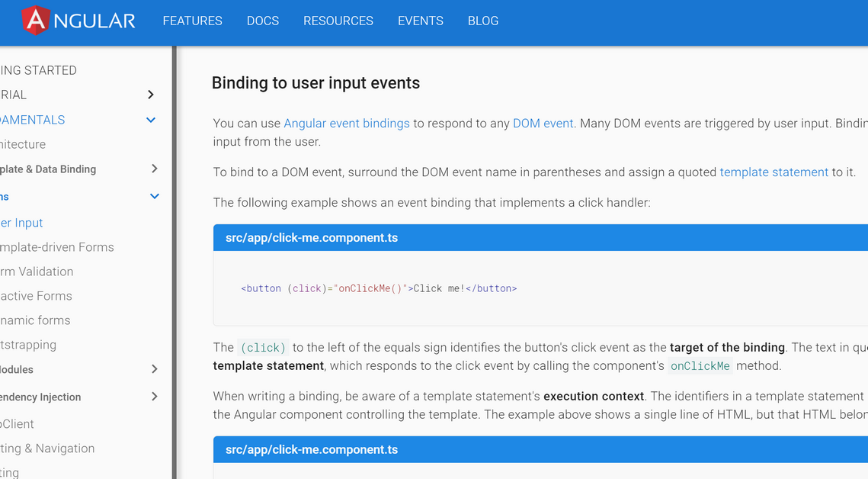Viewport: 868px width, 479px height.
Task: Collapse the Forms section chevron
Action: tap(154, 196)
